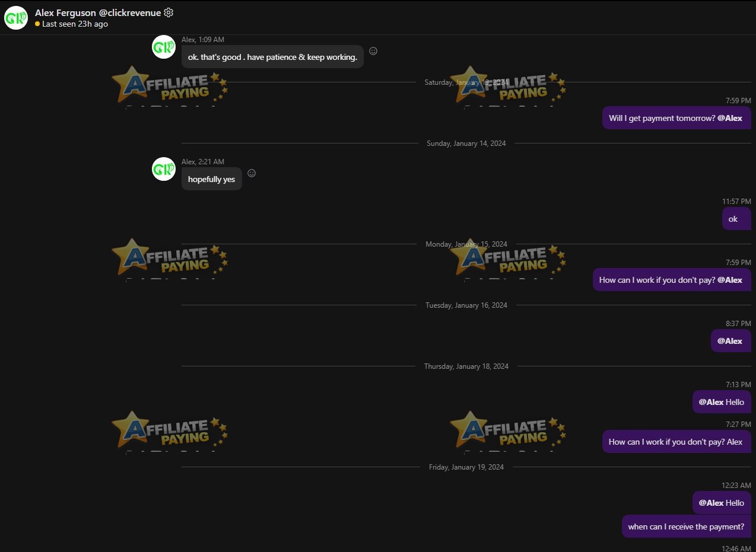Image resolution: width=756 pixels, height=552 pixels.
Task: Open the 'Alex Ferguson @clickrevenue' header name
Action: tap(98, 12)
